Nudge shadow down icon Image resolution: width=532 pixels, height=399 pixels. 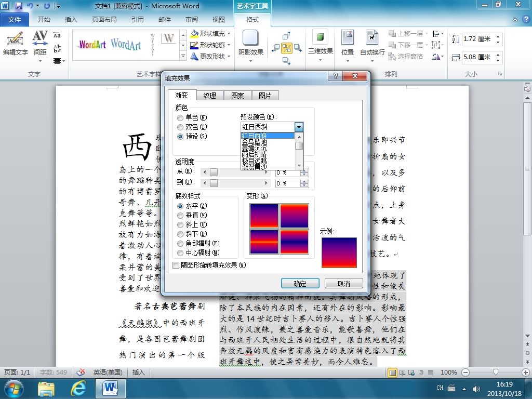point(287,61)
